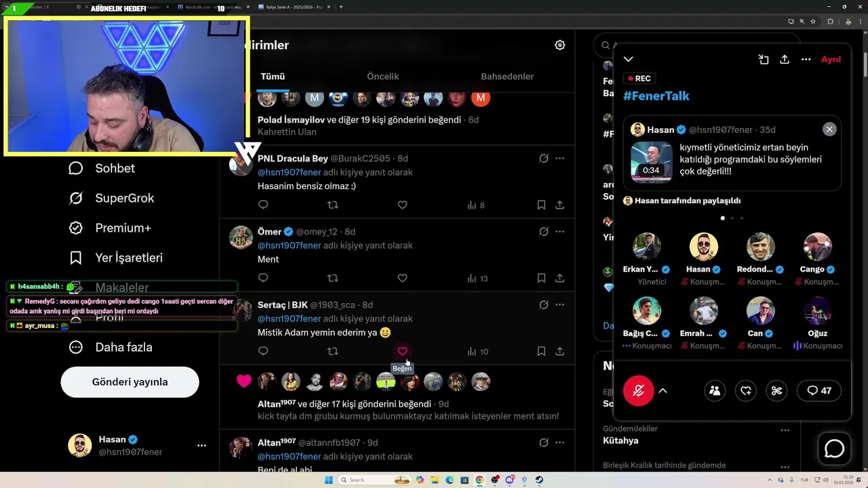Open more options on PNL Dracula Bey's post

(x=559, y=158)
